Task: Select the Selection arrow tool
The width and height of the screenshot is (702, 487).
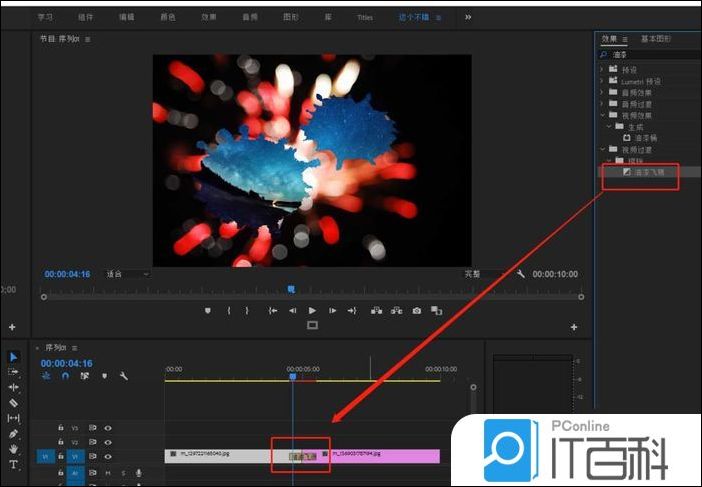Action: [x=14, y=357]
